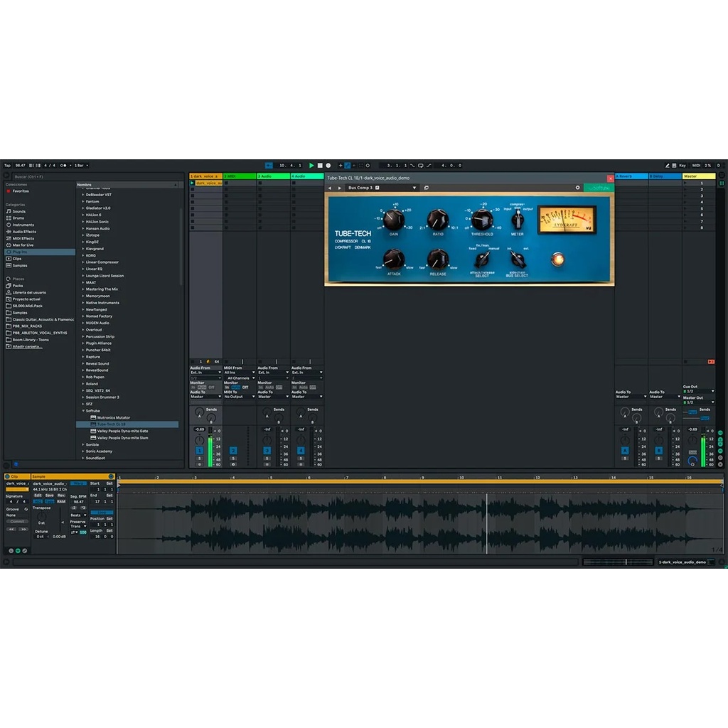Toggle the metronome in the top bar

(x=63, y=165)
